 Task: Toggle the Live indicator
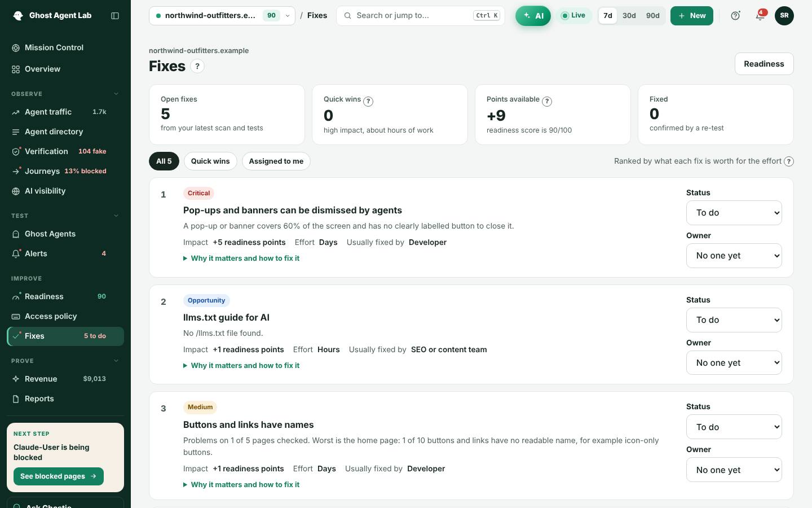[573, 16]
